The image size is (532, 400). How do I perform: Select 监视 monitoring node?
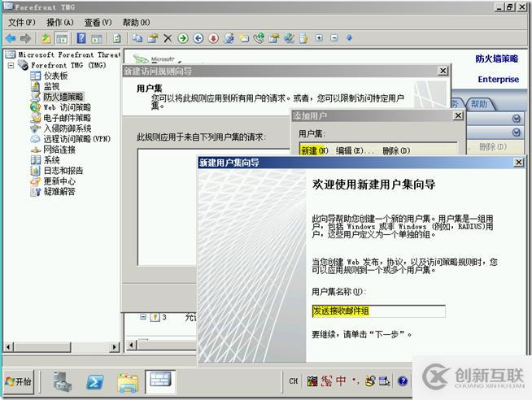tap(51, 86)
